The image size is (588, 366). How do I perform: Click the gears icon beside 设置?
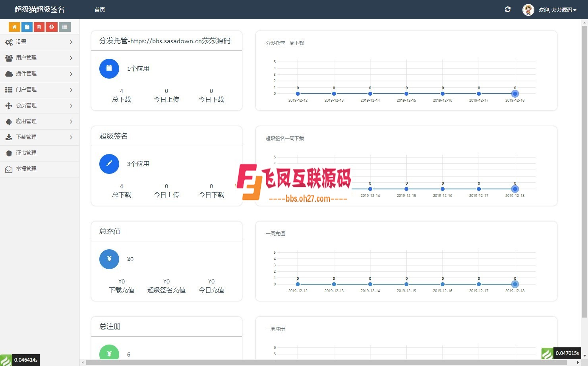pos(9,42)
